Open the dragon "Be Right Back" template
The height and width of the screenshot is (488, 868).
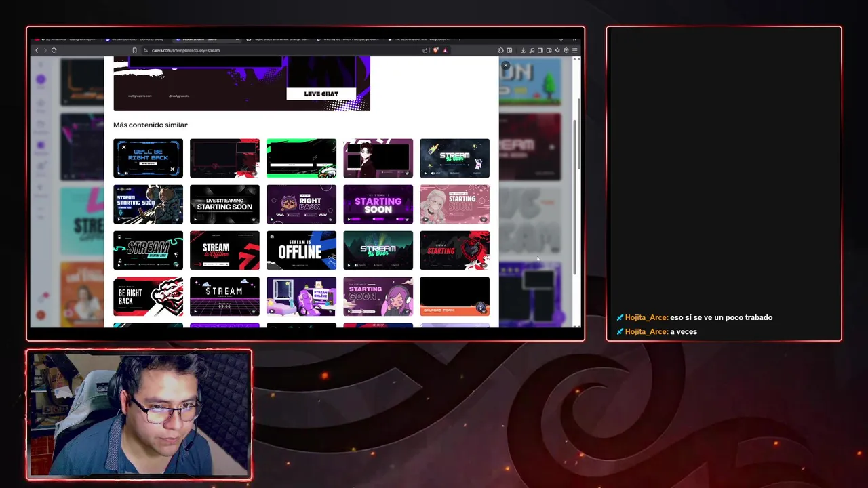pos(148,296)
